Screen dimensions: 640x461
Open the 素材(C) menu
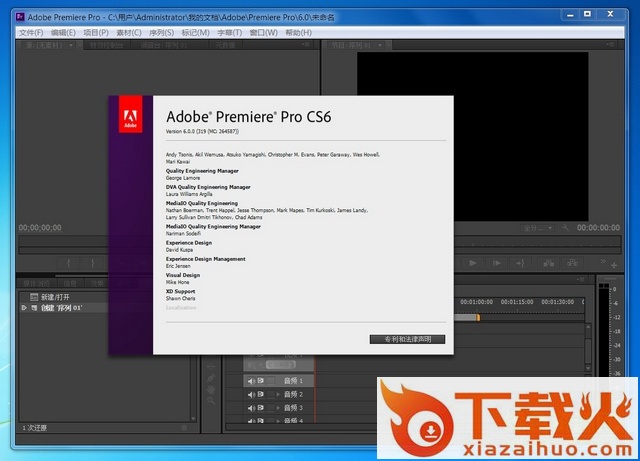coord(129,33)
